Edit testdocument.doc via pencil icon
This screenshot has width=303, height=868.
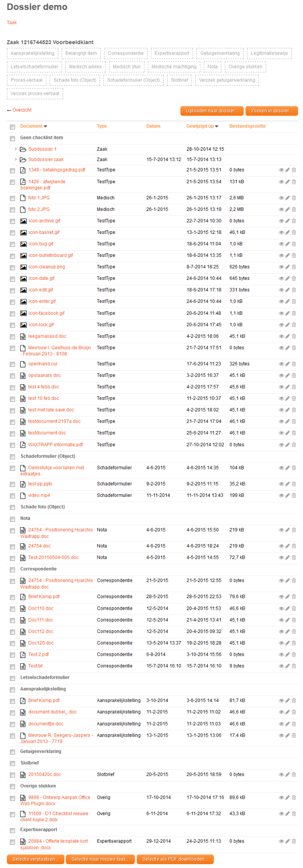click(x=287, y=433)
